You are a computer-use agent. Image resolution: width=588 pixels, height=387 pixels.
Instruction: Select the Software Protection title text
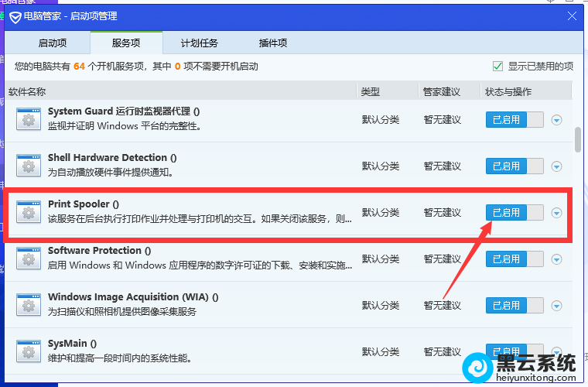(x=99, y=251)
